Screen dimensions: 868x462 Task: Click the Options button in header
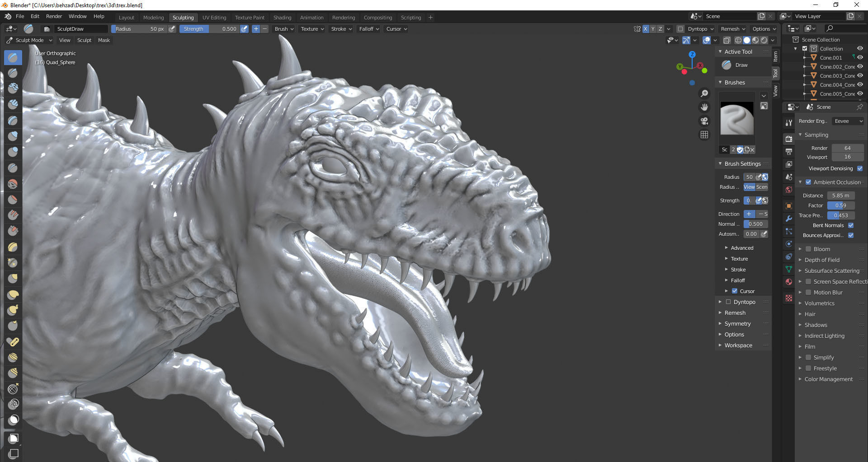pos(764,29)
